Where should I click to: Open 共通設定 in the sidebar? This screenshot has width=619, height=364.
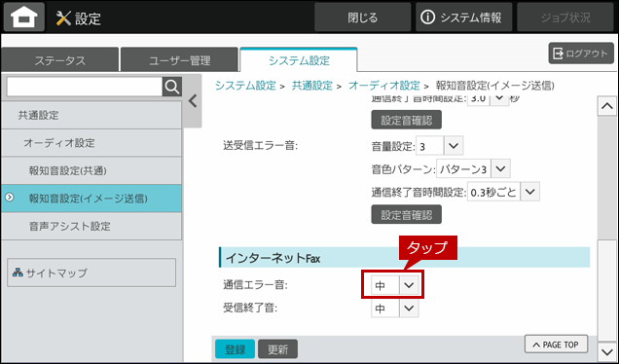(x=91, y=115)
